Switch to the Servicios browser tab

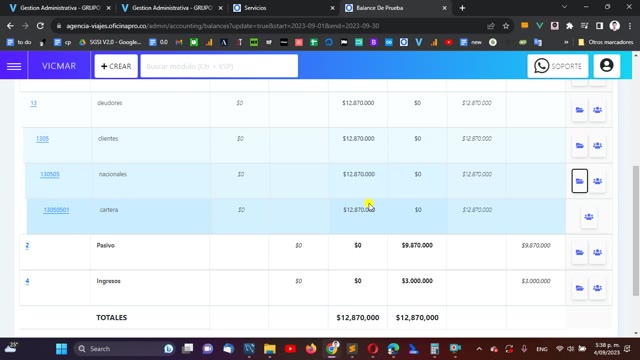tap(283, 8)
